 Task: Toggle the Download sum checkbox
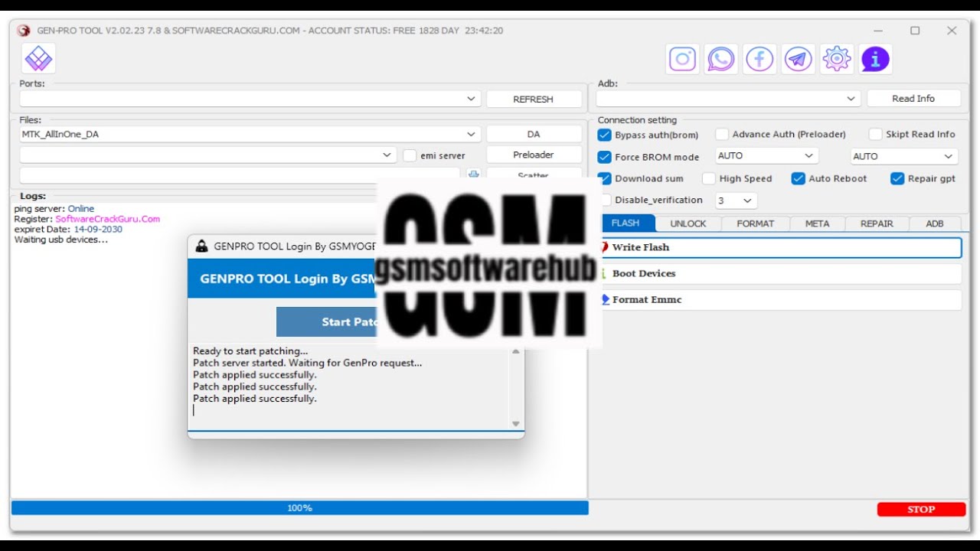(604, 178)
